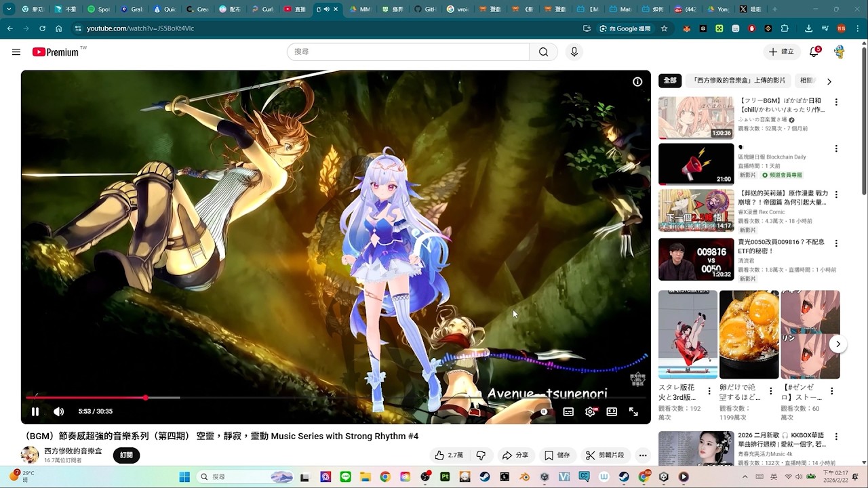
Task: Open a new browser tab
Action: point(774,9)
